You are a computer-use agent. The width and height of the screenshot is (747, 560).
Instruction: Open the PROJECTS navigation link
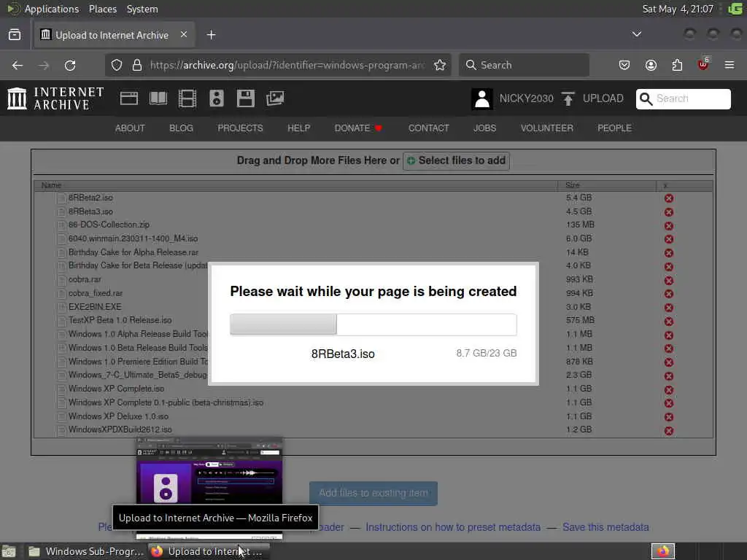pyautogui.click(x=240, y=128)
